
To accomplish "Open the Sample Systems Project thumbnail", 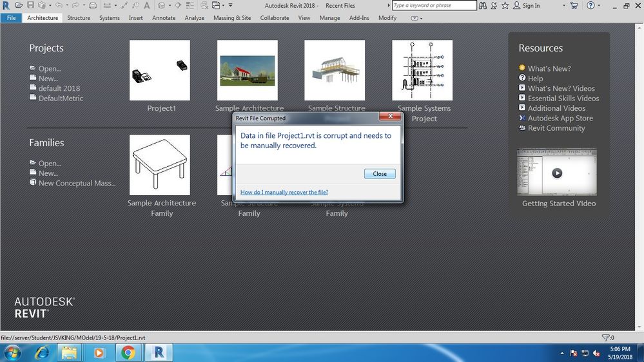I will 422,70.
